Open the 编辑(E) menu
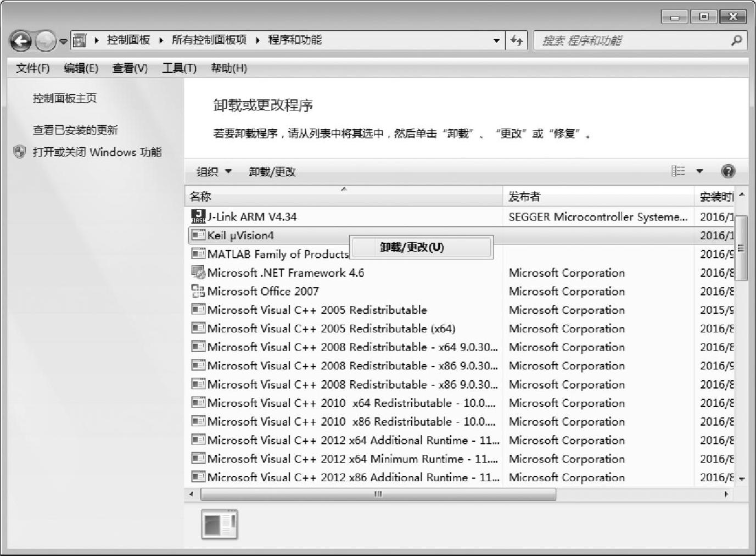756x556 pixels. [x=81, y=68]
